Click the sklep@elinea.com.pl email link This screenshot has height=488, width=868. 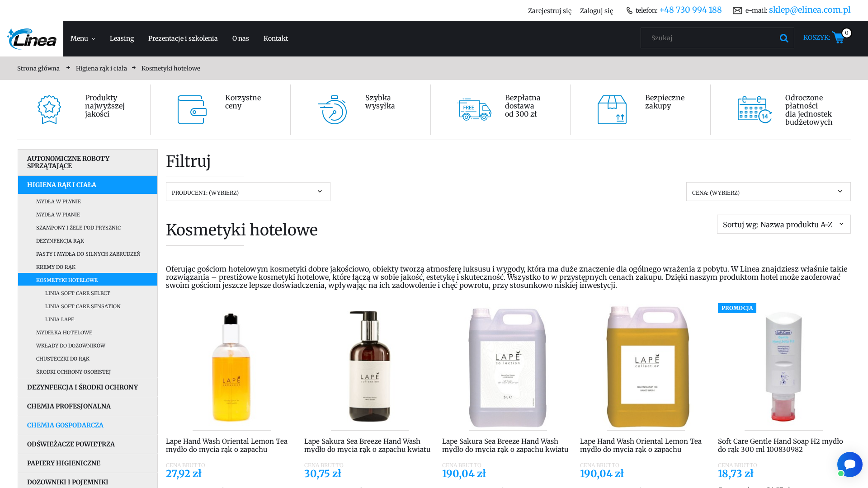click(810, 10)
